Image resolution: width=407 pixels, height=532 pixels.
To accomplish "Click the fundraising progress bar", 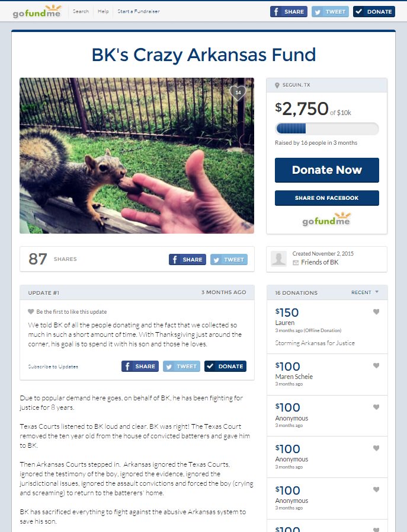I will click(326, 129).
